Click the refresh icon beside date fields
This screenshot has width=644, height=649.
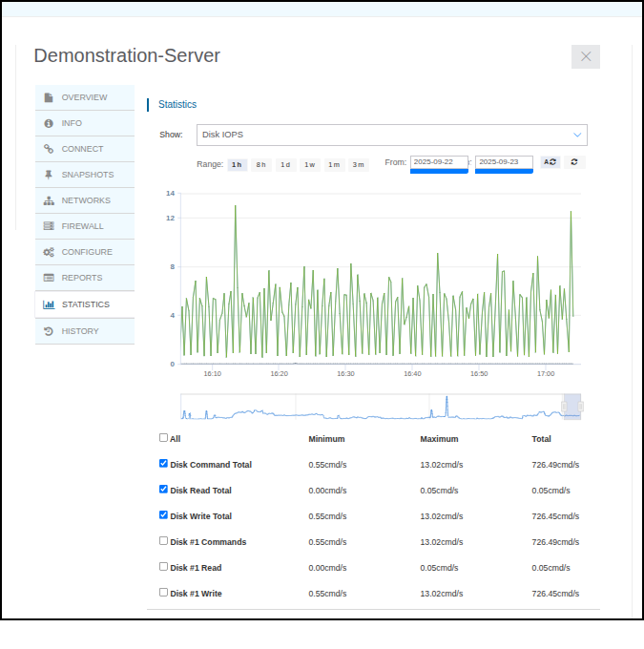pyautogui.click(x=573, y=162)
